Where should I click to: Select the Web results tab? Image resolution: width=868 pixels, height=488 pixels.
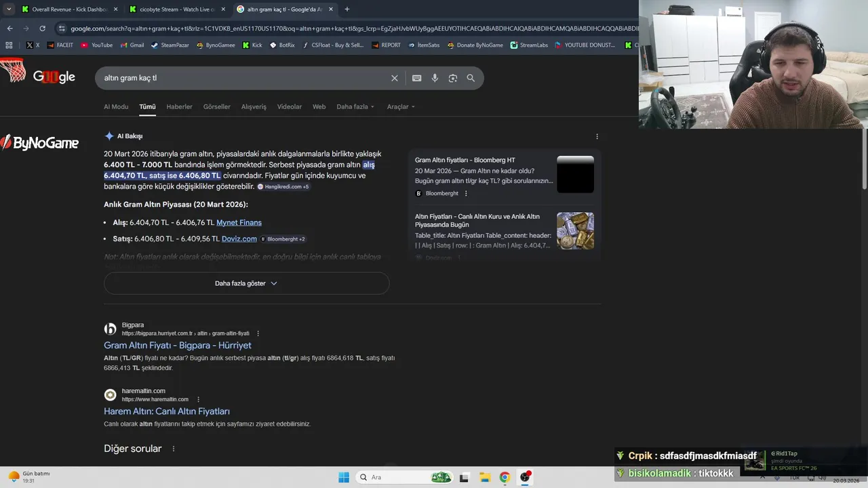pyautogui.click(x=319, y=106)
